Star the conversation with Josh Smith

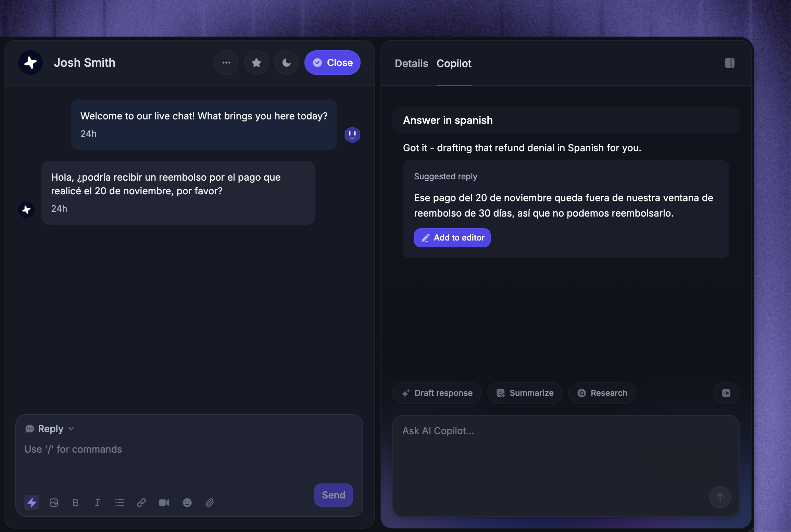[x=256, y=63]
